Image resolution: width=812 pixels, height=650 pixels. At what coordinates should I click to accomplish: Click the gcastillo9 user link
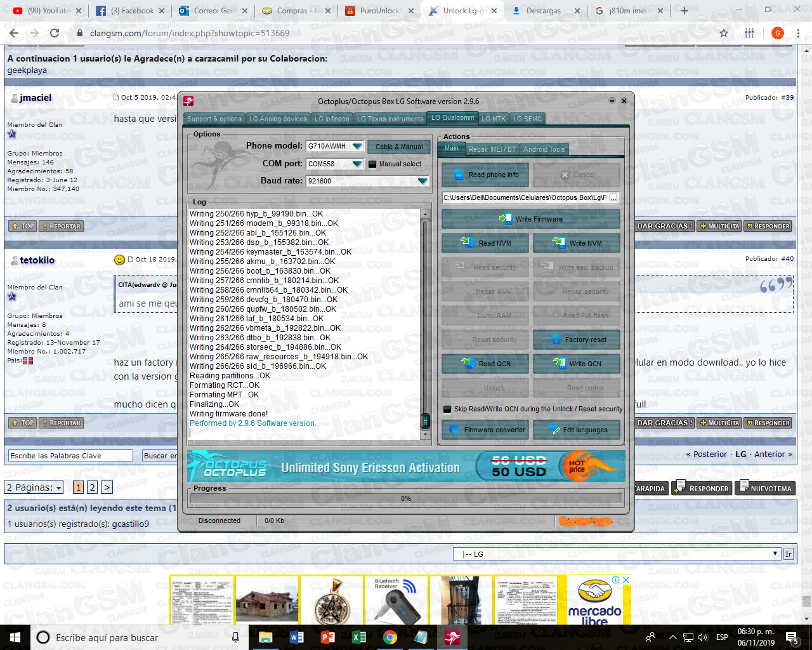click(x=130, y=524)
